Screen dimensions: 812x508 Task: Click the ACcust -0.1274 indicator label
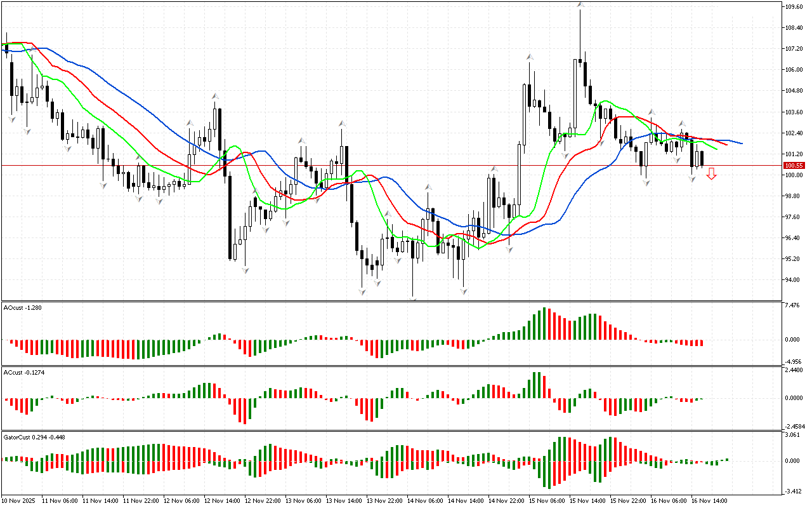pos(23,371)
